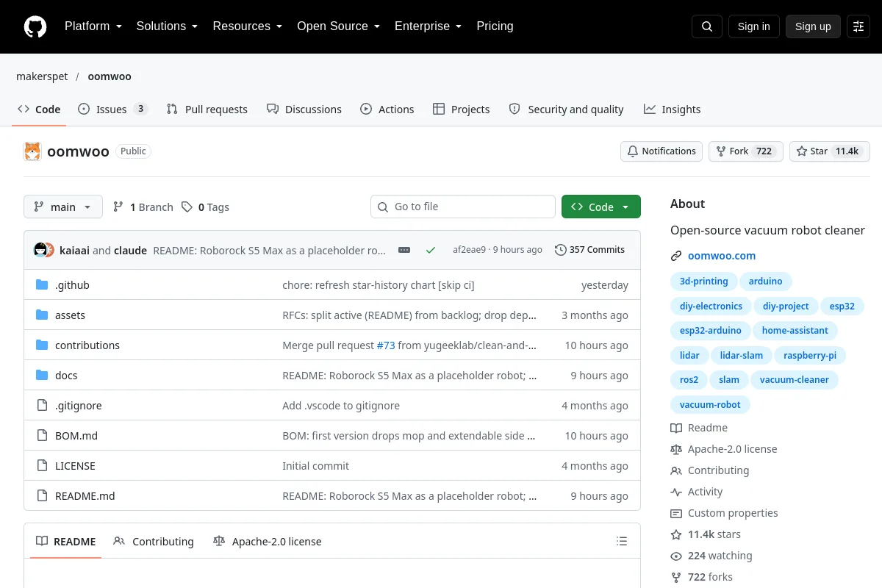This screenshot has width=882, height=588.
Task: Expand the Resources menu
Action: coord(248,26)
